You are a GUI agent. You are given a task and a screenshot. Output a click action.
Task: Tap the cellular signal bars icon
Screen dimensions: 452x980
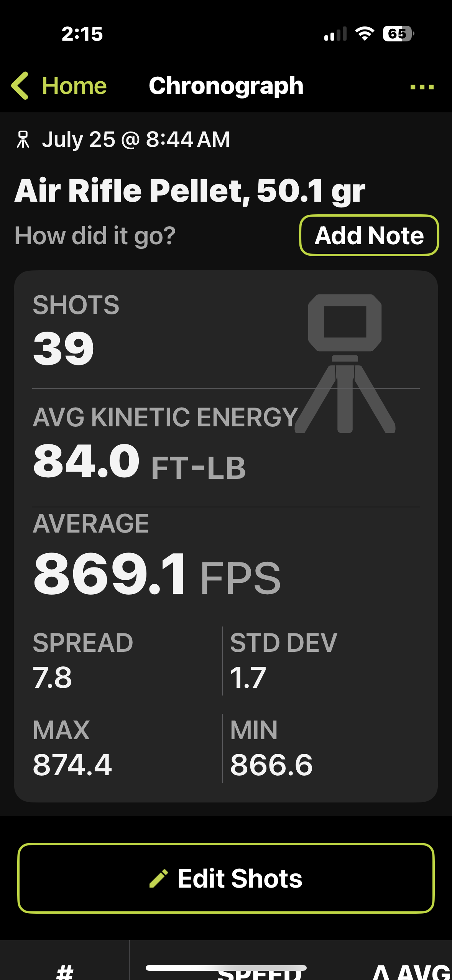[x=335, y=34]
